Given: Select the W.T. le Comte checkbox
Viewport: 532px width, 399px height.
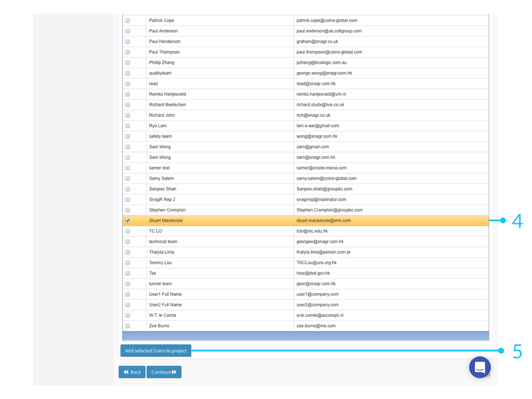Looking at the screenshot, I should 128,315.
